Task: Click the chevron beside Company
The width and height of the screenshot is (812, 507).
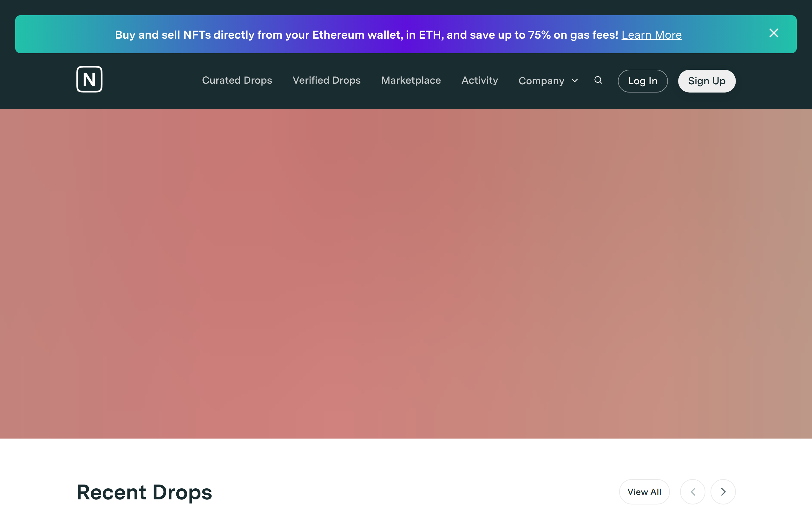Action: click(x=575, y=81)
